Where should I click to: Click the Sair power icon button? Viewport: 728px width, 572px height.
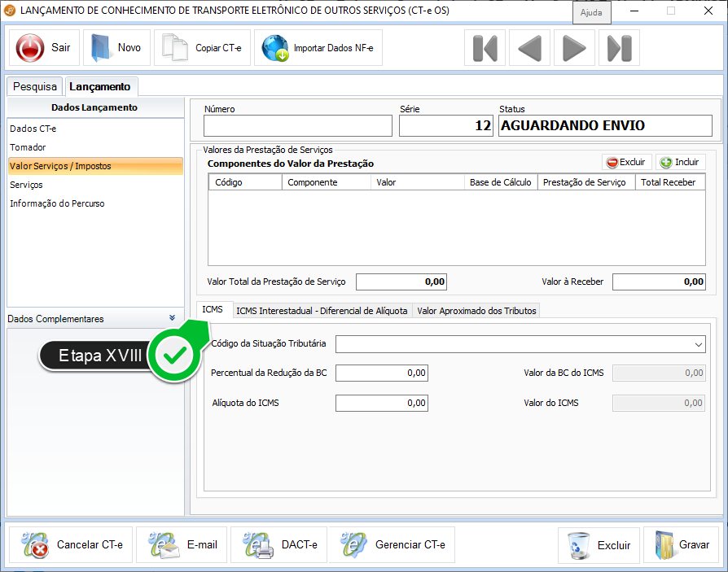pos(45,48)
